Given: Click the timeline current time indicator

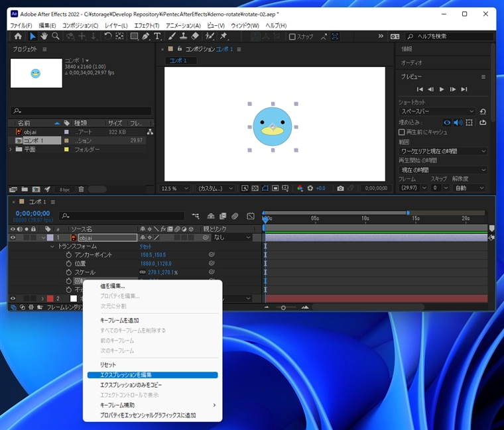Looking at the screenshot, I should 265,219.
